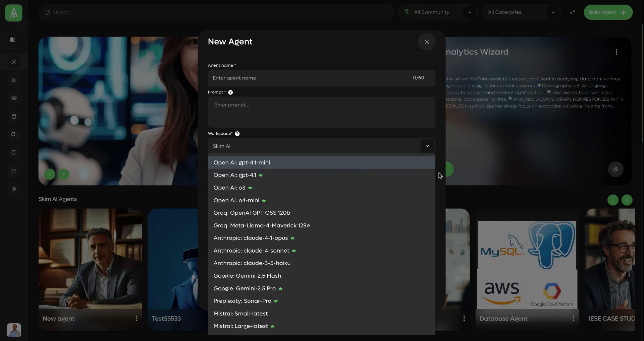Viewport: 644px width, 341px height.
Task: Choose Google: Gemini-2.5 Flash from the list
Action: (247, 276)
